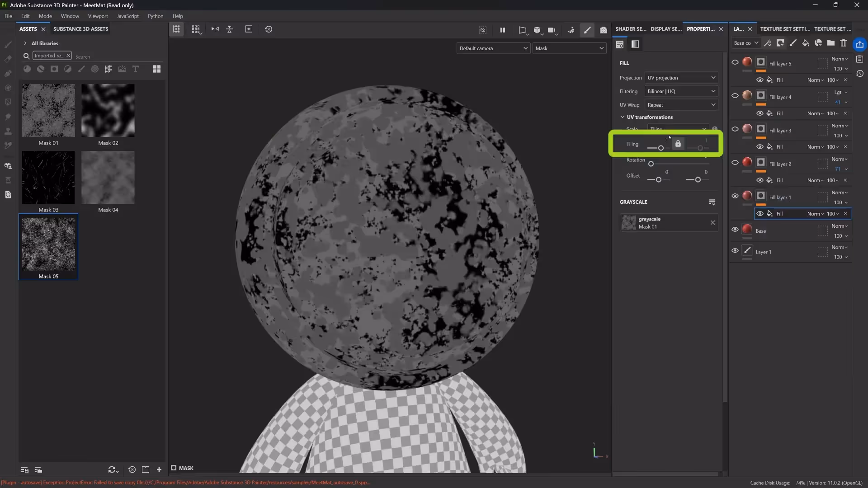Open the Filtering Bilinear HQ dropdown

681,91
